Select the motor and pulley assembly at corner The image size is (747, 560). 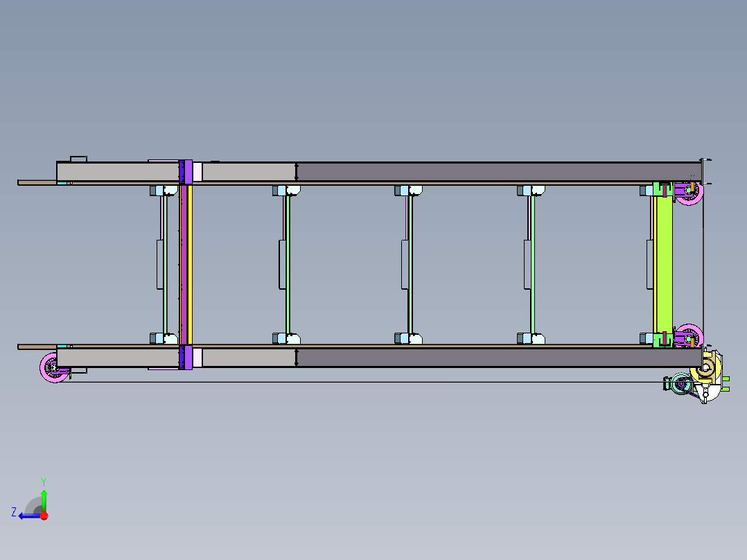(697, 378)
